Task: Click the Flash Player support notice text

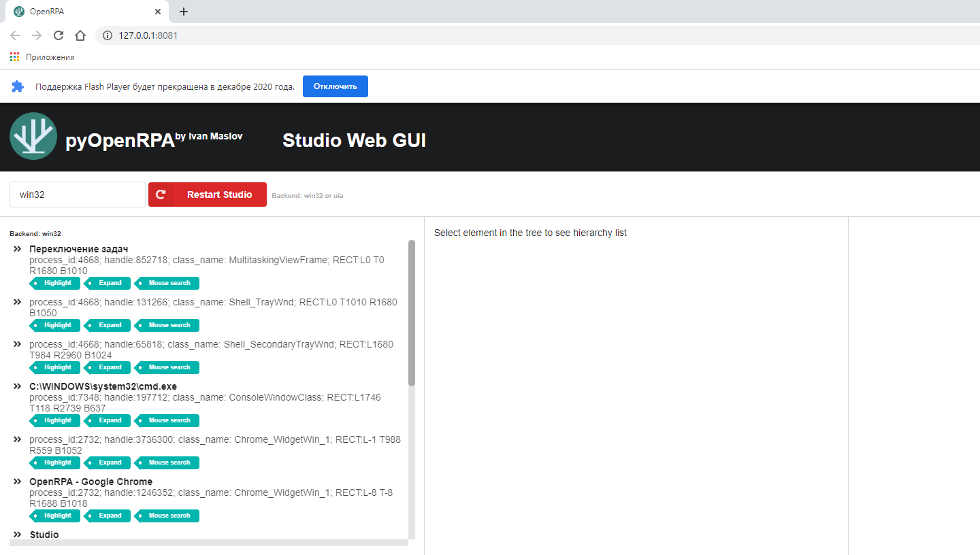Action: [x=165, y=86]
